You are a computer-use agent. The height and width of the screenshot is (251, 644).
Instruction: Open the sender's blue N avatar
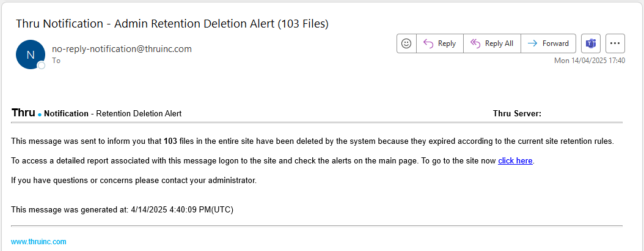tap(30, 54)
